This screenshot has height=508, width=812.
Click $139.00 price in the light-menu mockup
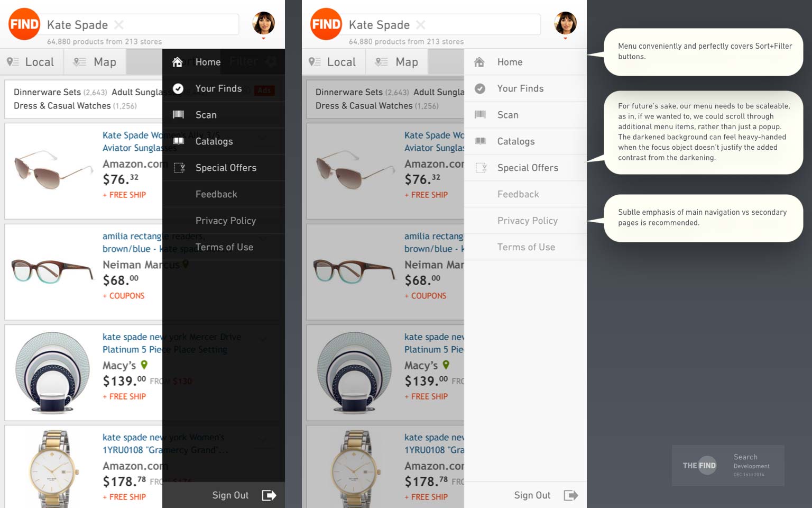click(x=426, y=380)
